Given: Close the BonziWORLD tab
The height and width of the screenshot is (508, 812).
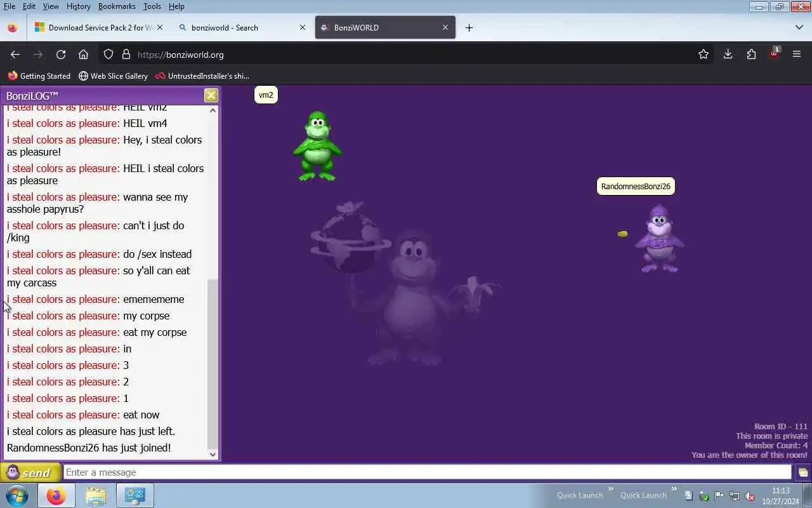Looking at the screenshot, I should point(445,27).
